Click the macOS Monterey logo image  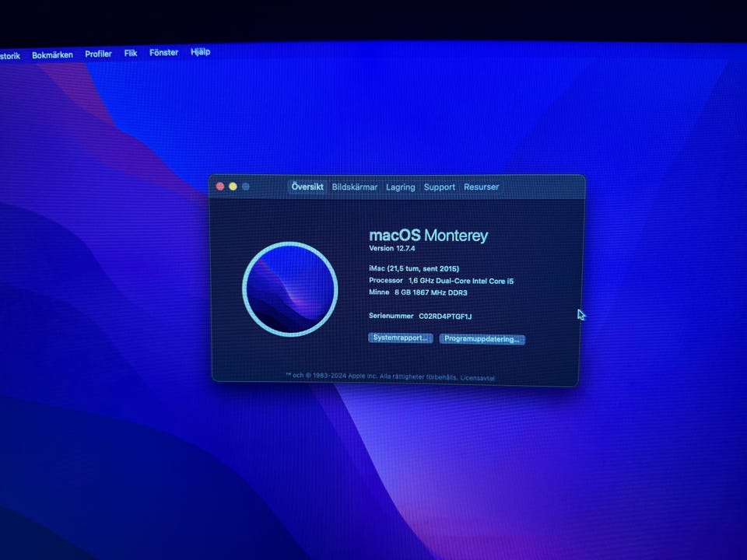(289, 289)
